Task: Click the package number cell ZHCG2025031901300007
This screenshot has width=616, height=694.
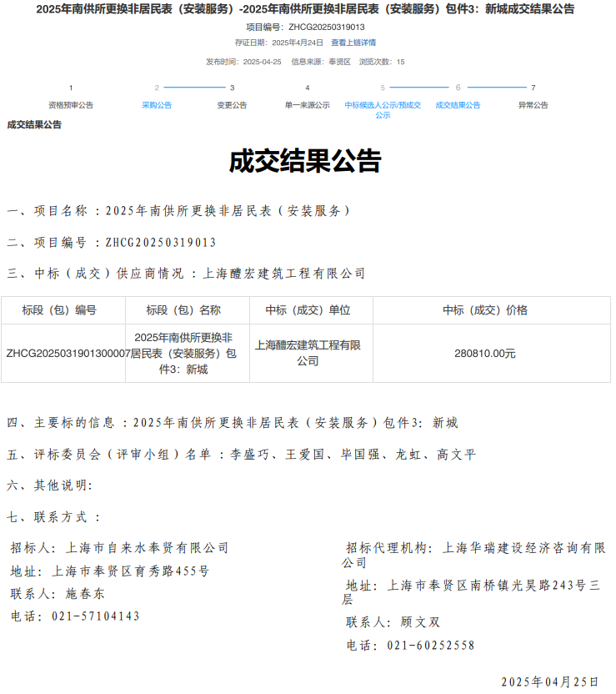Action: coord(63,353)
